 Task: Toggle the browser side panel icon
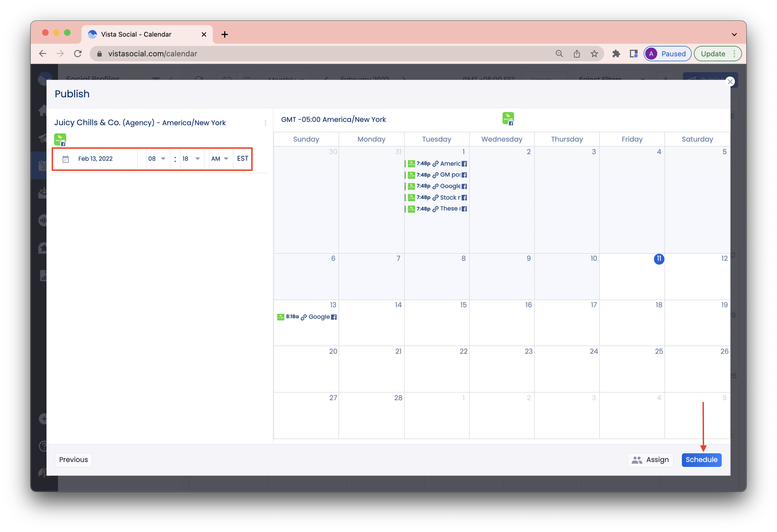point(633,54)
